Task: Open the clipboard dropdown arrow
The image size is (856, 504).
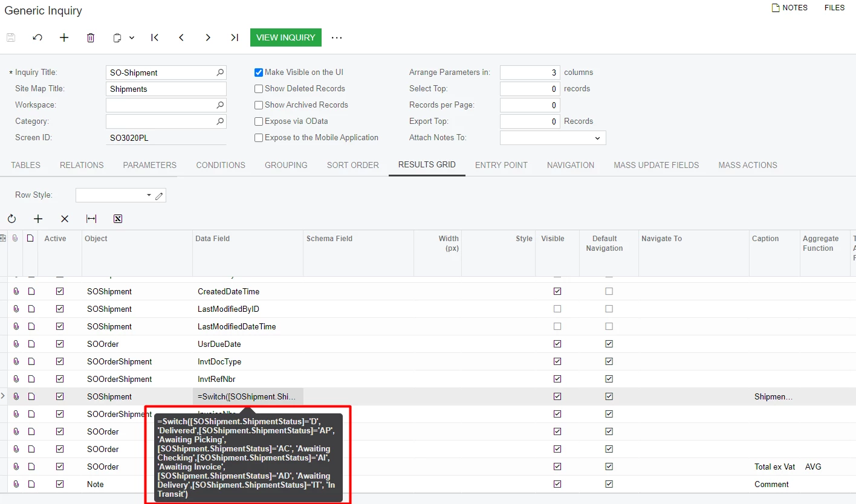Action: (132, 37)
